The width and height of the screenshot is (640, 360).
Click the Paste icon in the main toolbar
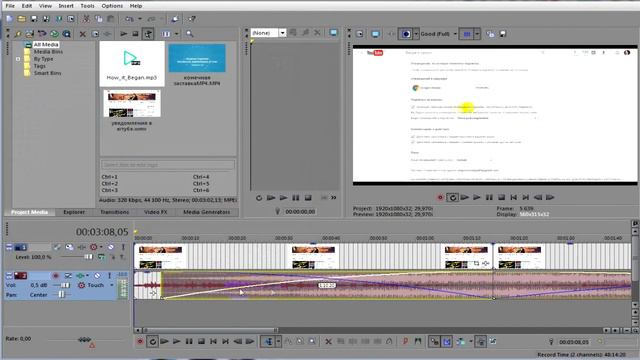110,19
